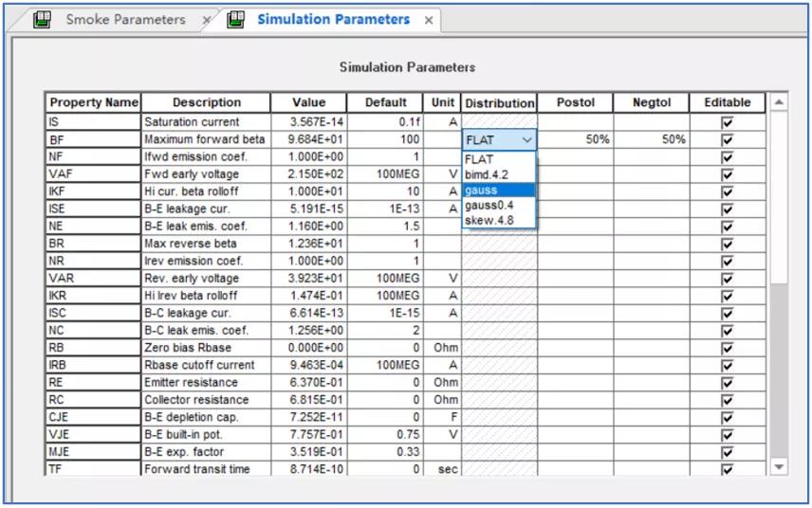
Task: Click the Postol column header
Action: click(x=576, y=102)
